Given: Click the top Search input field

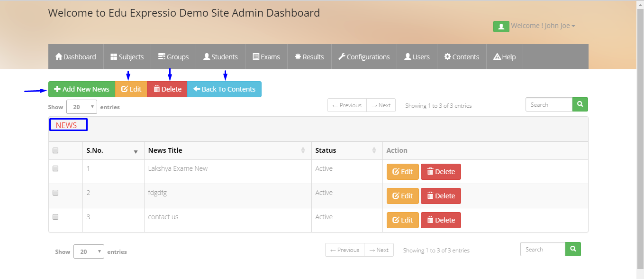Looking at the screenshot, I should (549, 104).
